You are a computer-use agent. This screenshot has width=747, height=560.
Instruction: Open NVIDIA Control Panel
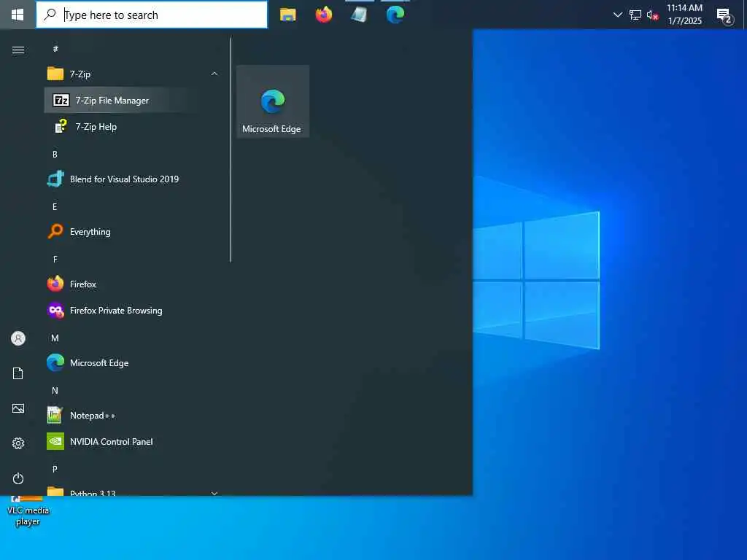coord(133,442)
